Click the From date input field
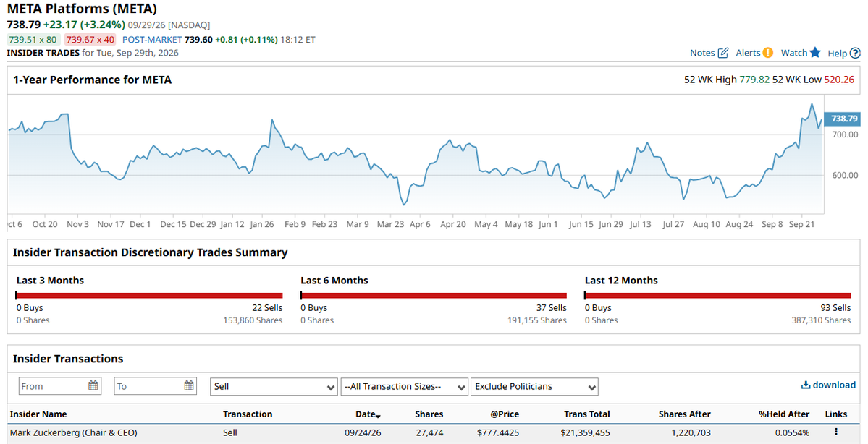Viewport: 868px width, 444px height. coord(60,385)
